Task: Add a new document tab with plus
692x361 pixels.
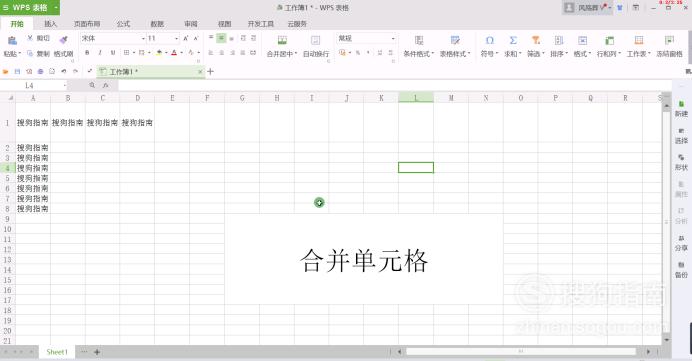Action: click(x=211, y=71)
